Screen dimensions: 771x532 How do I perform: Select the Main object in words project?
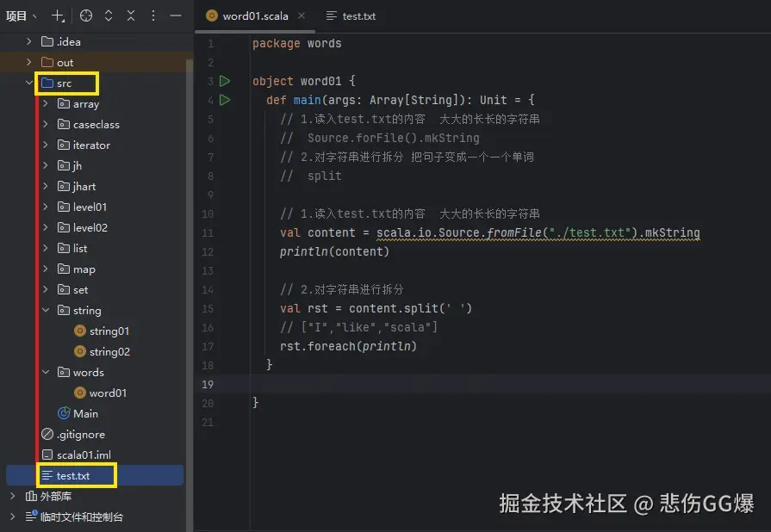(84, 413)
